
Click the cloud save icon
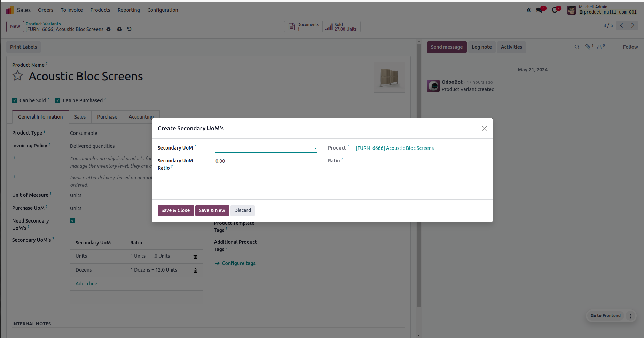(119, 29)
